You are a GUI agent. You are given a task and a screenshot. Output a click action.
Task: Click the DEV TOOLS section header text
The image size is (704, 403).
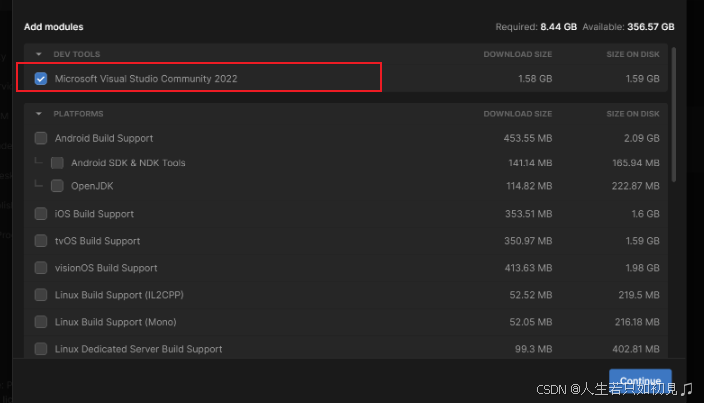(77, 54)
